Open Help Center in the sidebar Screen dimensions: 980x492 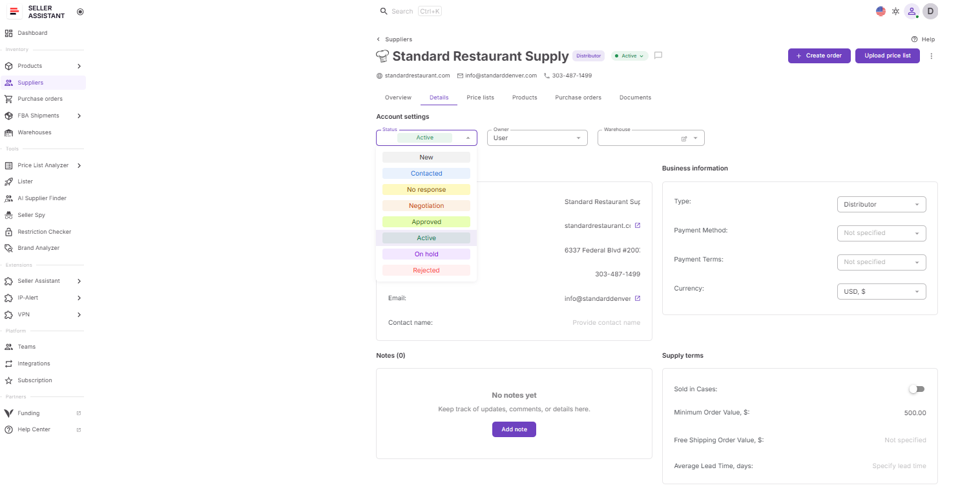(43, 429)
